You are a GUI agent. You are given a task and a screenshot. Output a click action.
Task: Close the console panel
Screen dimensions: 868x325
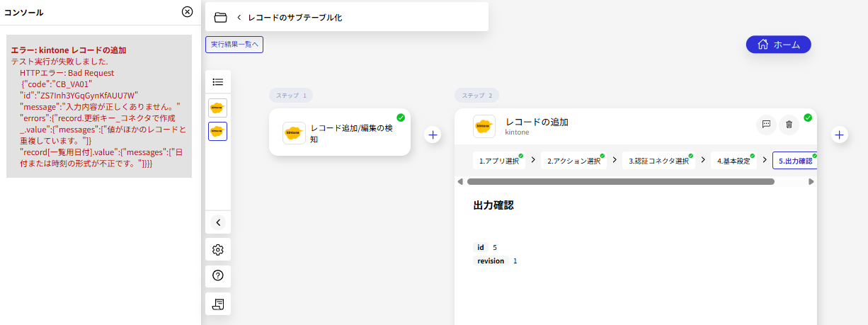pos(187,12)
